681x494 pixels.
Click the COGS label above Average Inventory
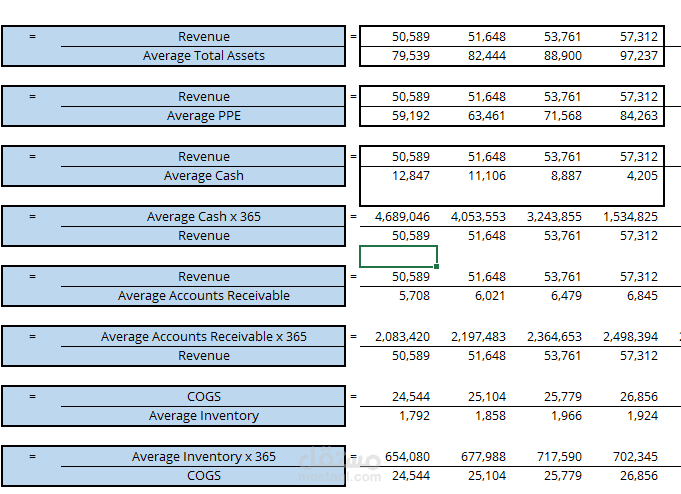204,396
